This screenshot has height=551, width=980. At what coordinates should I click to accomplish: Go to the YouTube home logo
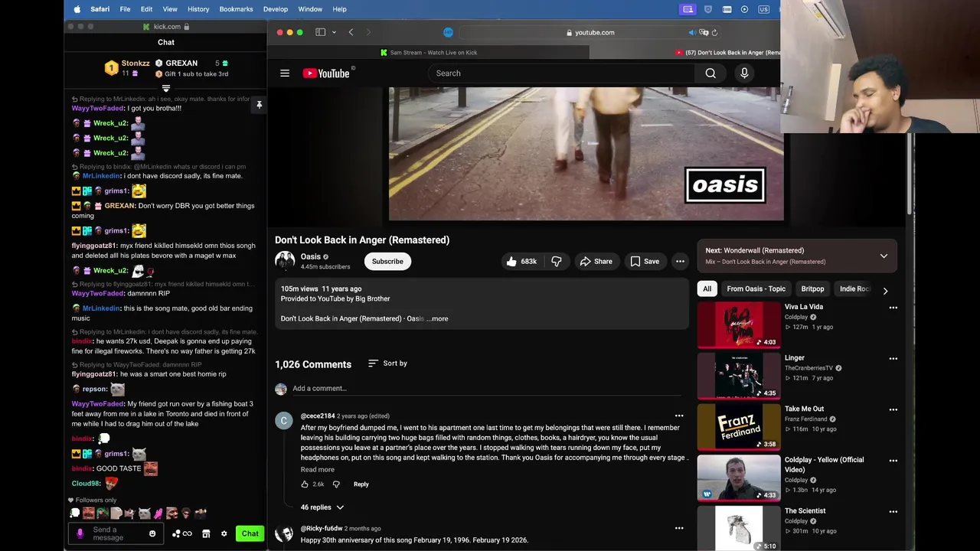[x=327, y=73]
